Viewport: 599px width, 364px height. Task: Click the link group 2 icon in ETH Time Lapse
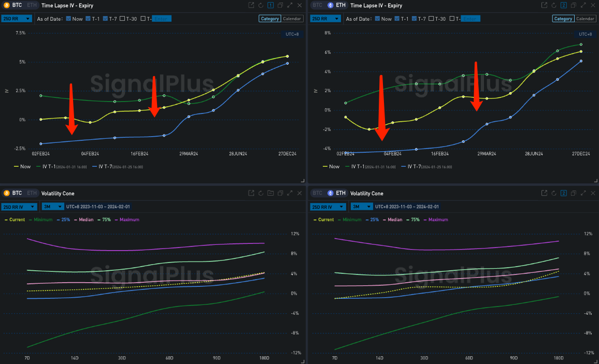[564, 5]
